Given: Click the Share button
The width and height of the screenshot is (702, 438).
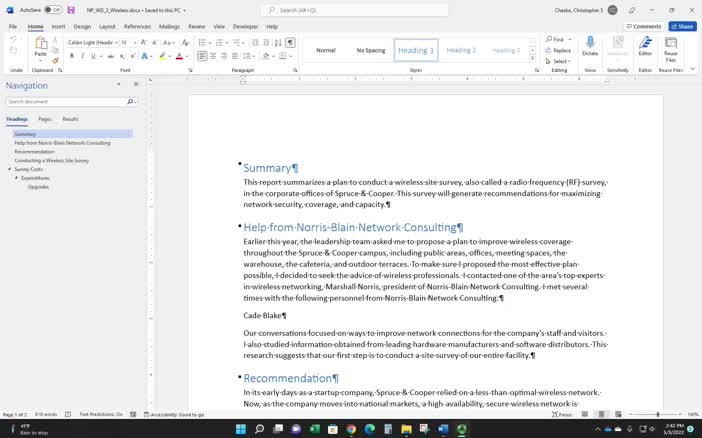Looking at the screenshot, I should pyautogui.click(x=682, y=26).
